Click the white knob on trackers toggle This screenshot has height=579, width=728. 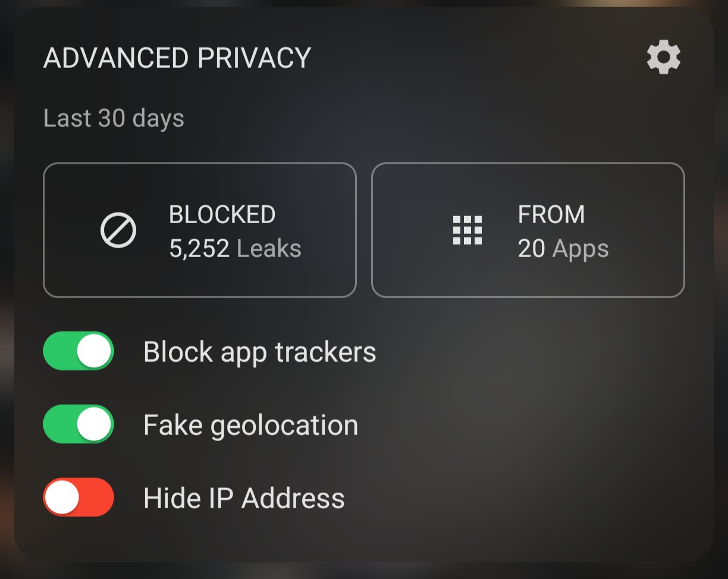pyautogui.click(x=95, y=351)
